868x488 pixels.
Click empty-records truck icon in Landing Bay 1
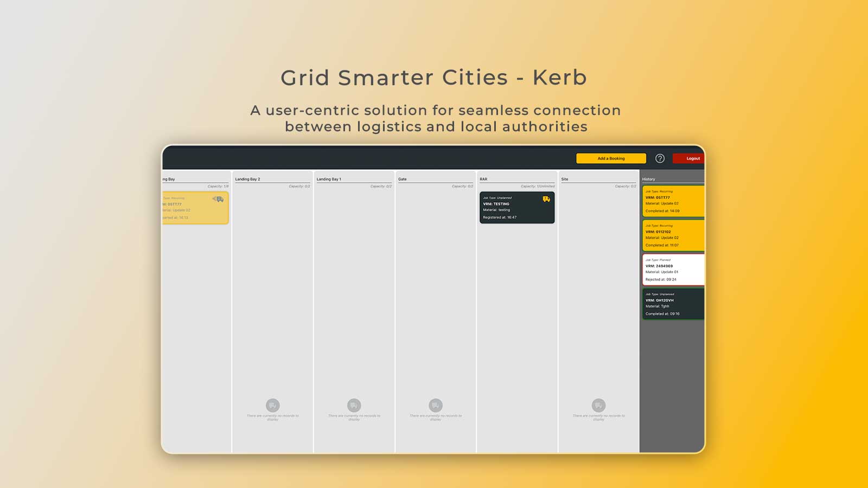tap(354, 405)
